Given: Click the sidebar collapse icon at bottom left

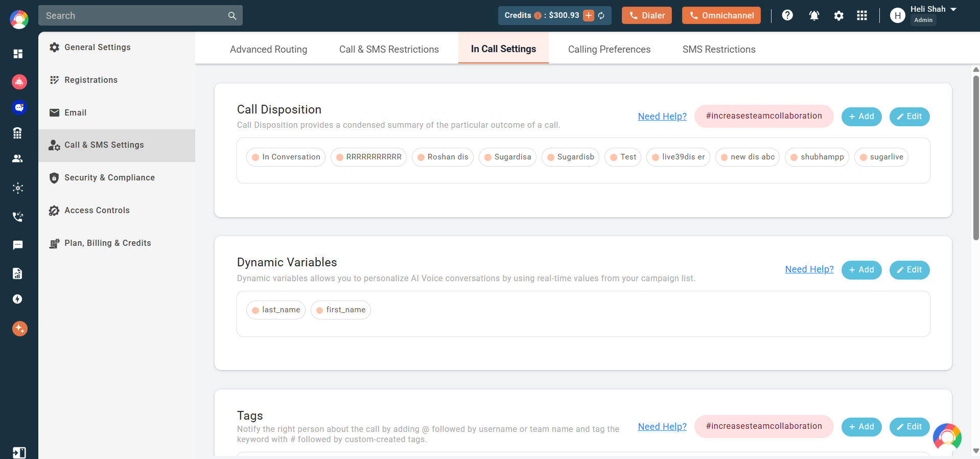Looking at the screenshot, I should point(19,452).
